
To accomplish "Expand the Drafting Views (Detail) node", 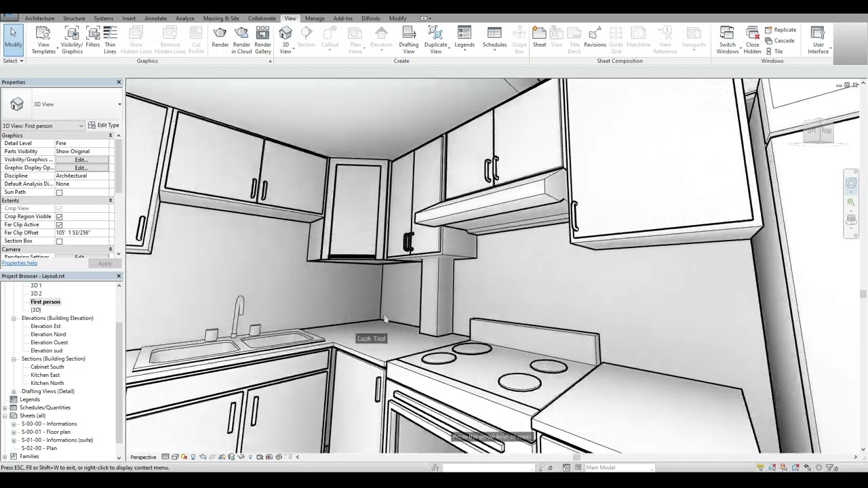I will point(14,391).
